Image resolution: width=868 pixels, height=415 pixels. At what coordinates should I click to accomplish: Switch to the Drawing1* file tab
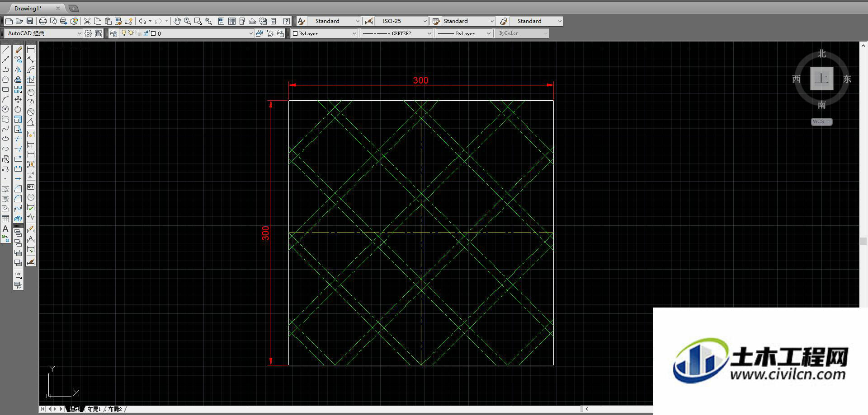pyautogui.click(x=28, y=8)
